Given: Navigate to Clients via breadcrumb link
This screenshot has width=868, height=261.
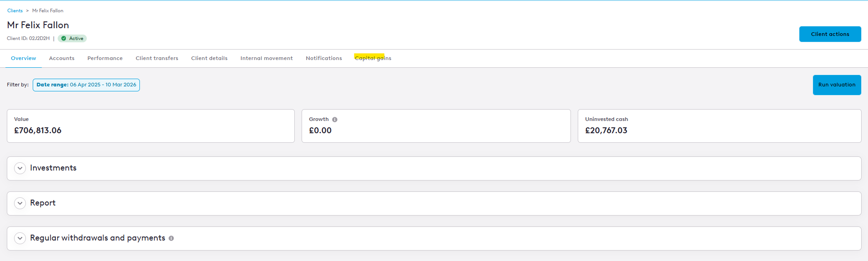Looking at the screenshot, I should pos(15,10).
